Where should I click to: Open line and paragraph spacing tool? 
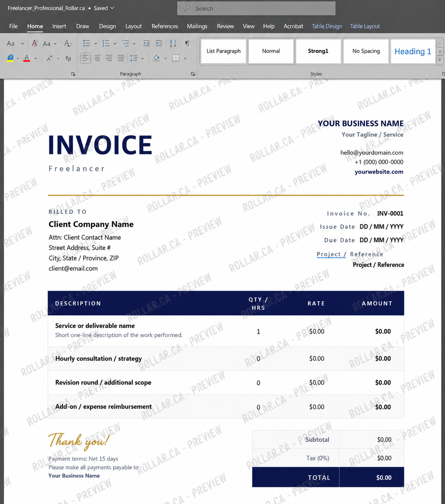point(134,58)
